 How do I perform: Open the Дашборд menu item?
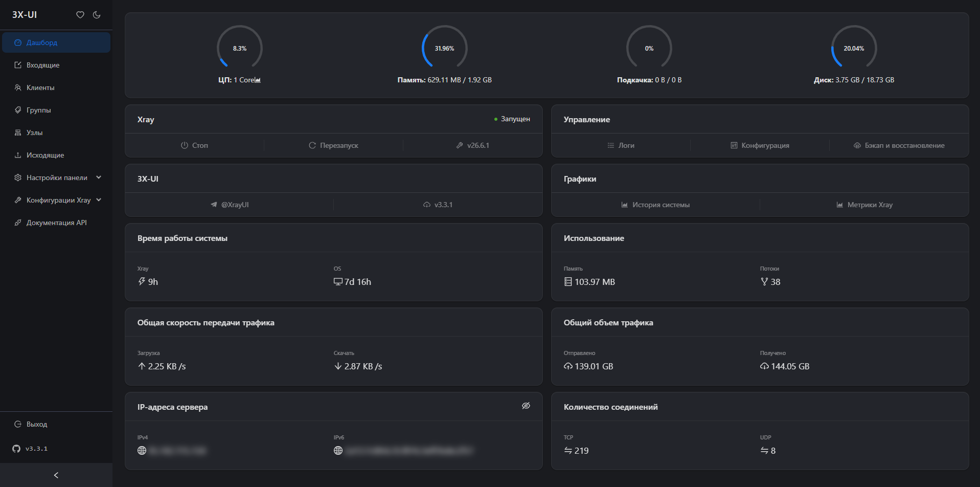[56, 42]
